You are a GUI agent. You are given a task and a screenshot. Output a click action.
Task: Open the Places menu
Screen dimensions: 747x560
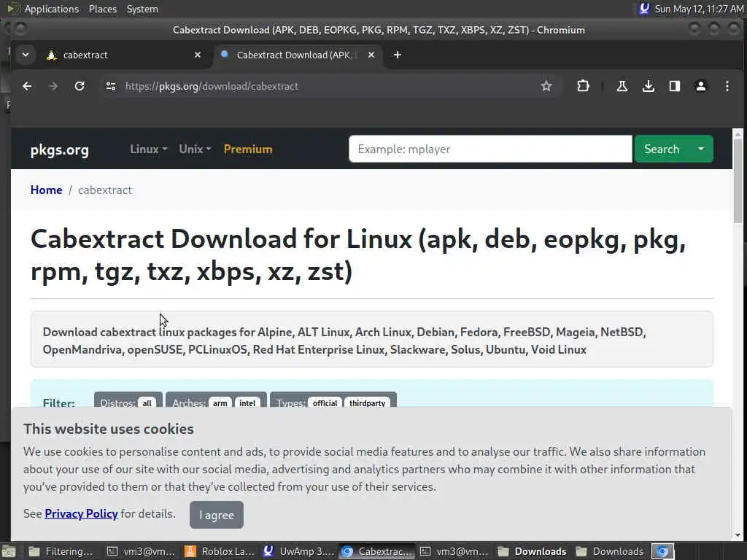coord(102,9)
